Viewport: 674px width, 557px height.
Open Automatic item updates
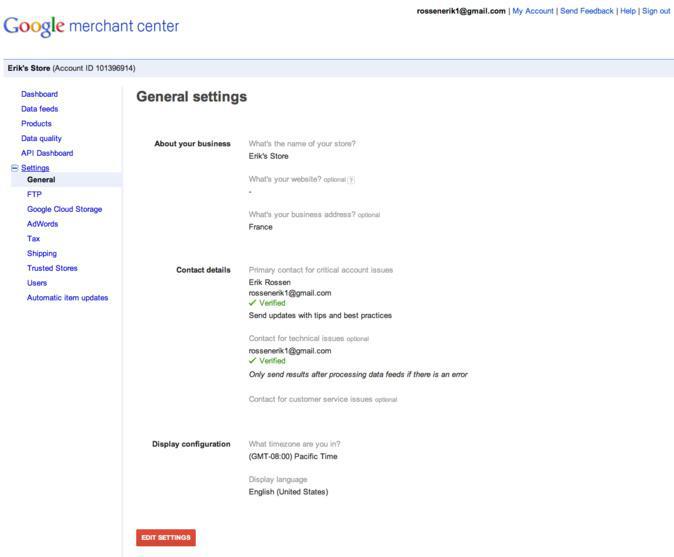point(68,297)
